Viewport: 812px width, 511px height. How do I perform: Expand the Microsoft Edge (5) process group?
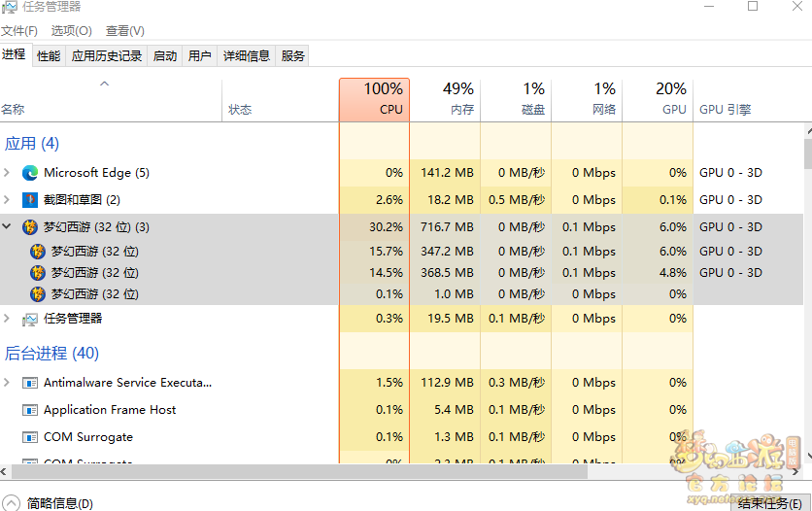[7, 172]
